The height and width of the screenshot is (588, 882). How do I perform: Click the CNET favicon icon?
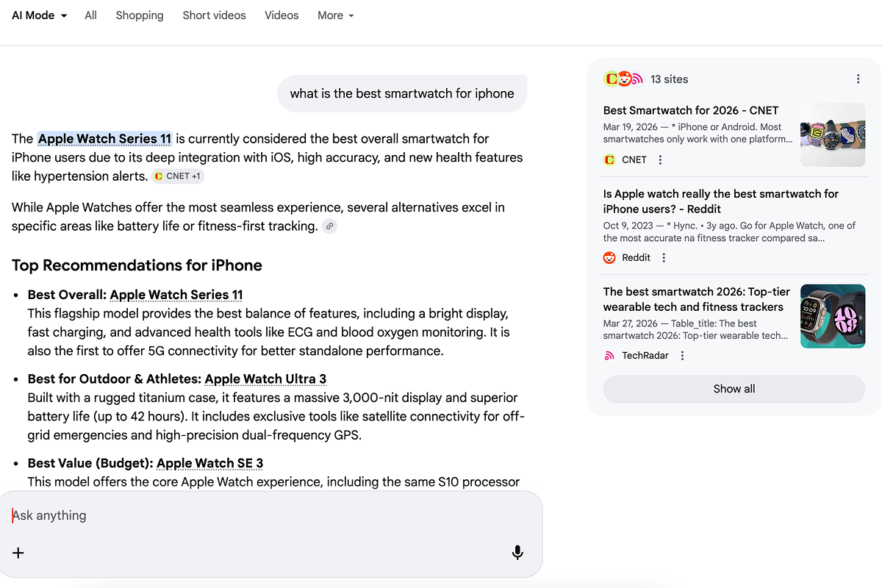coord(609,159)
